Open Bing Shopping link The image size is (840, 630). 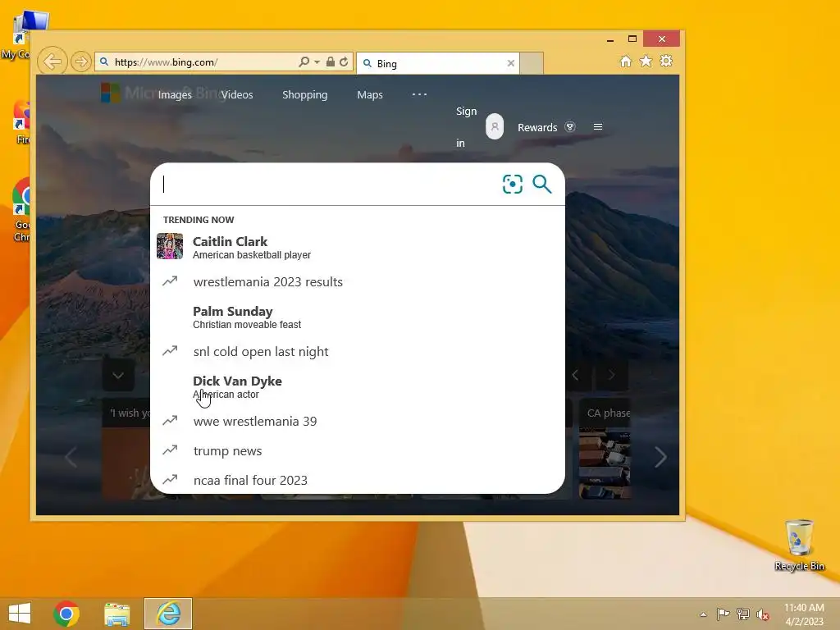[305, 95]
